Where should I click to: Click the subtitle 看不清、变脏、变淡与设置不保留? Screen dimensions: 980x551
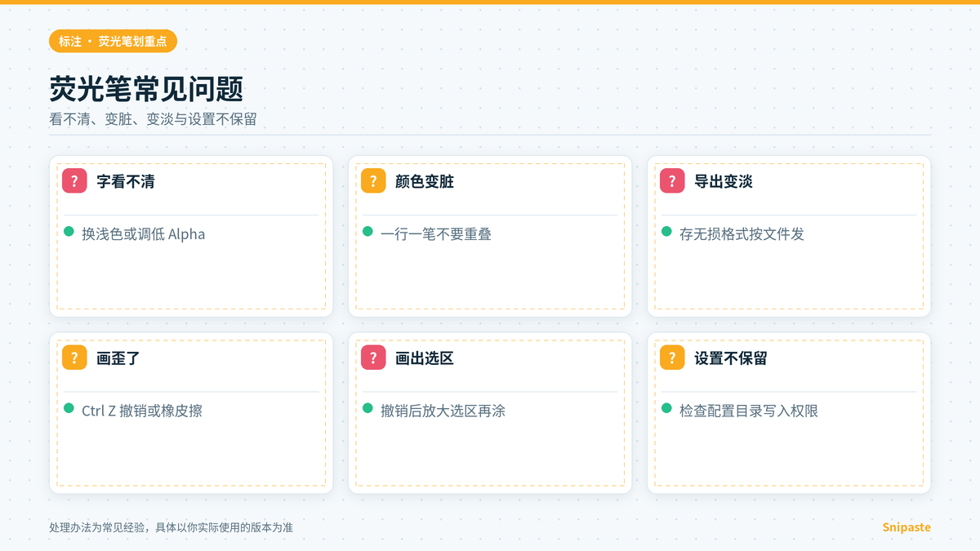[x=153, y=119]
